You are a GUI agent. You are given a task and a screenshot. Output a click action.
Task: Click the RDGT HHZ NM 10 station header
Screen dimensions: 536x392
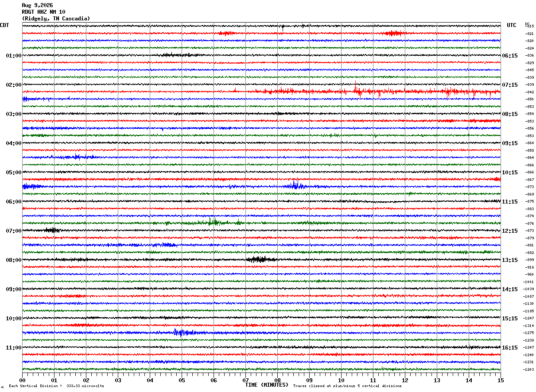point(43,12)
